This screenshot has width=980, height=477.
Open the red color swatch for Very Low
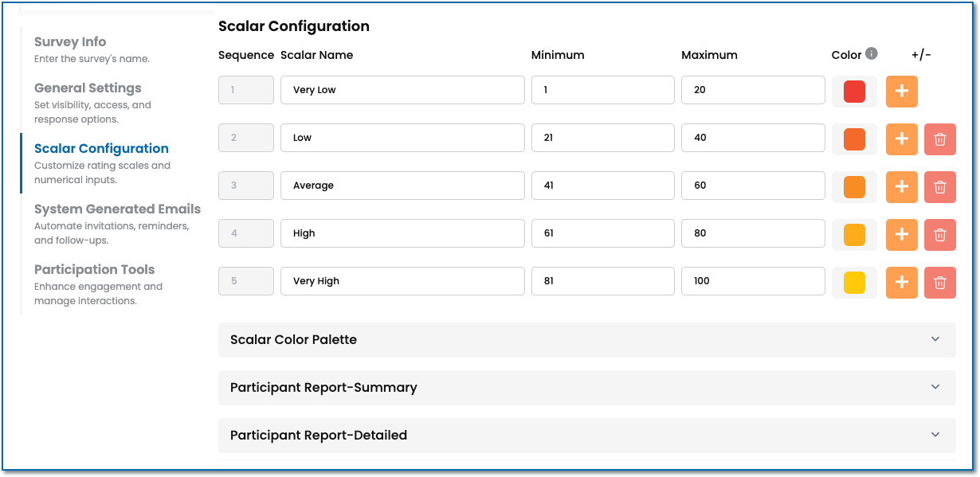tap(854, 91)
